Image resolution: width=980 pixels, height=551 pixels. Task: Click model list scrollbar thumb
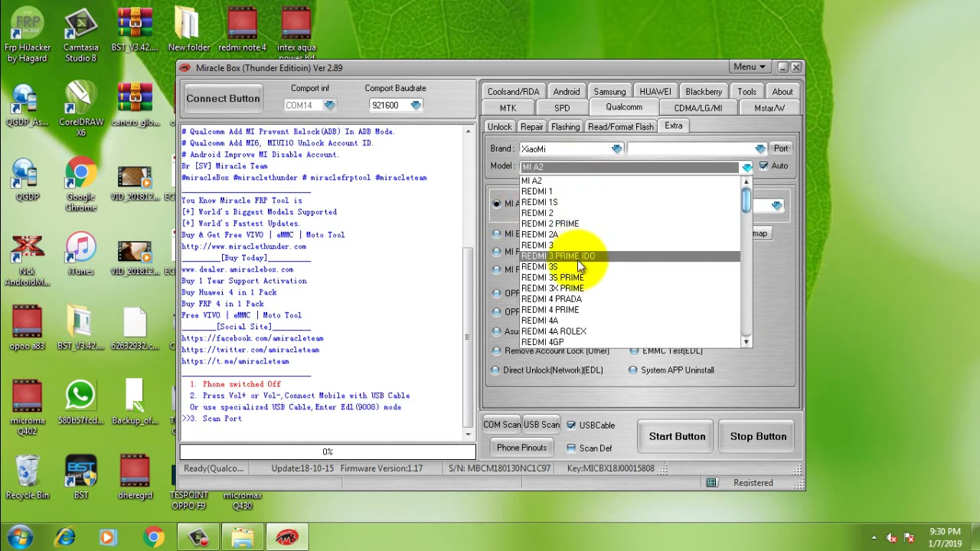coord(746,201)
